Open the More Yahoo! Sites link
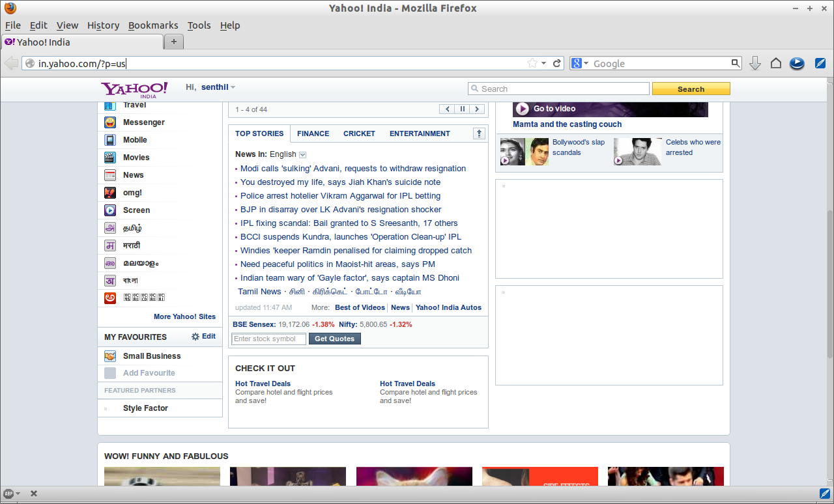This screenshot has height=504, width=834. [184, 316]
